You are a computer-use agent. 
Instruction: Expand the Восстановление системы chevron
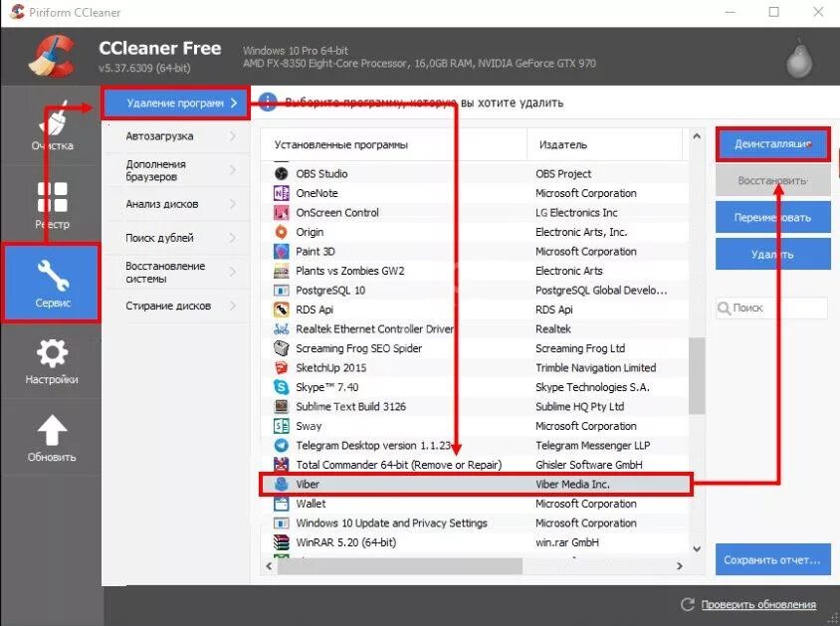tap(233, 272)
